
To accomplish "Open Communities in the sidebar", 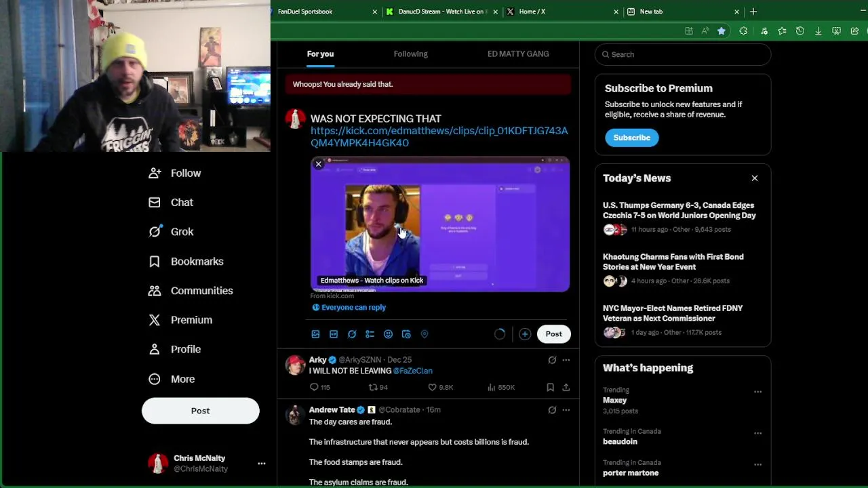I will pyautogui.click(x=191, y=290).
